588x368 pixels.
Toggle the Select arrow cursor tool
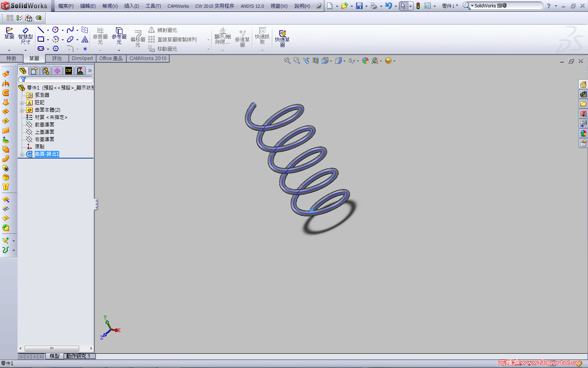(403, 6)
